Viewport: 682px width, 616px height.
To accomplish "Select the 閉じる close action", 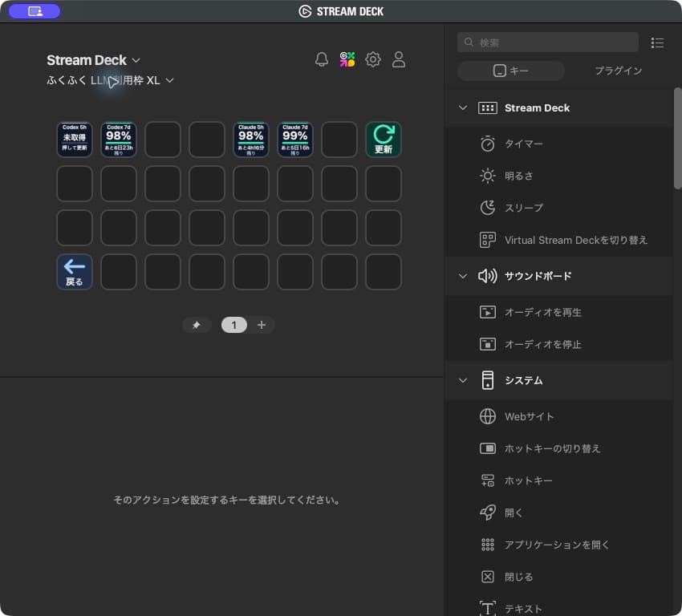I will point(559,577).
